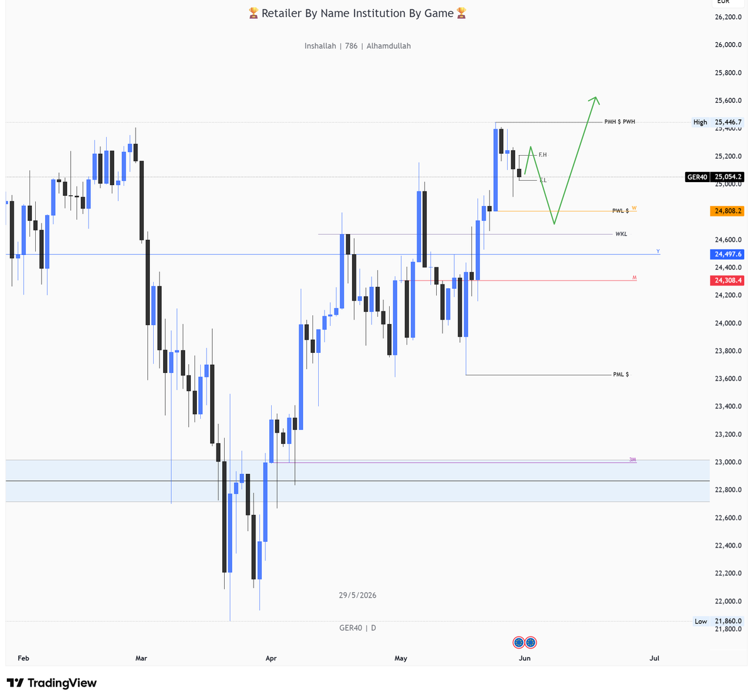Click the 'Low' tag on the price axis
Image resolution: width=753 pixels, height=700 pixels.
[x=701, y=622]
